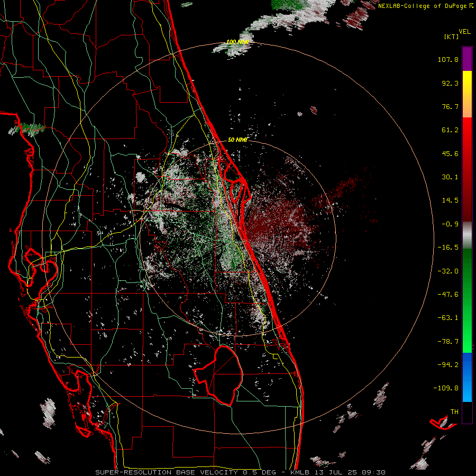Click the VEL legend title
Screen dimensions: 476x476
coord(464,32)
